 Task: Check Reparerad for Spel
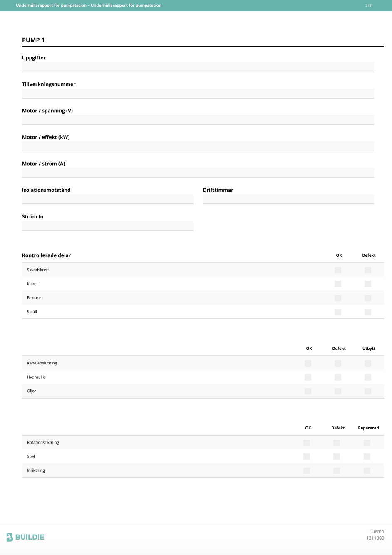pyautogui.click(x=367, y=456)
